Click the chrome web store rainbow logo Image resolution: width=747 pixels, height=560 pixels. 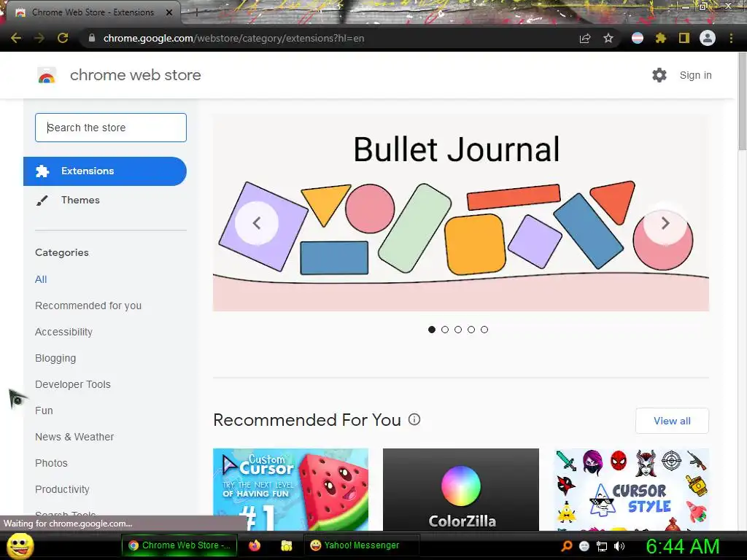pyautogui.click(x=47, y=75)
